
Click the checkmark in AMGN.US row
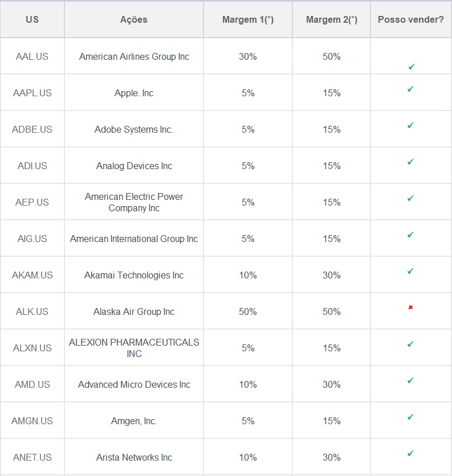(x=410, y=417)
